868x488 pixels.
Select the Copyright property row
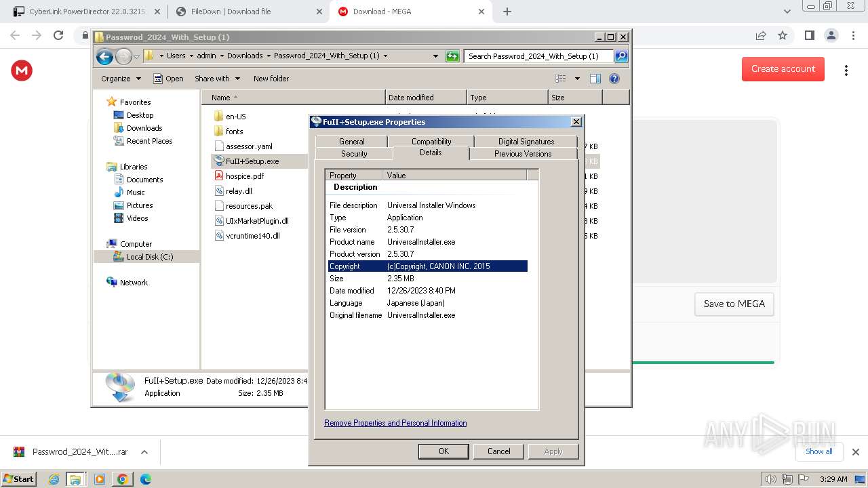pyautogui.click(x=428, y=266)
